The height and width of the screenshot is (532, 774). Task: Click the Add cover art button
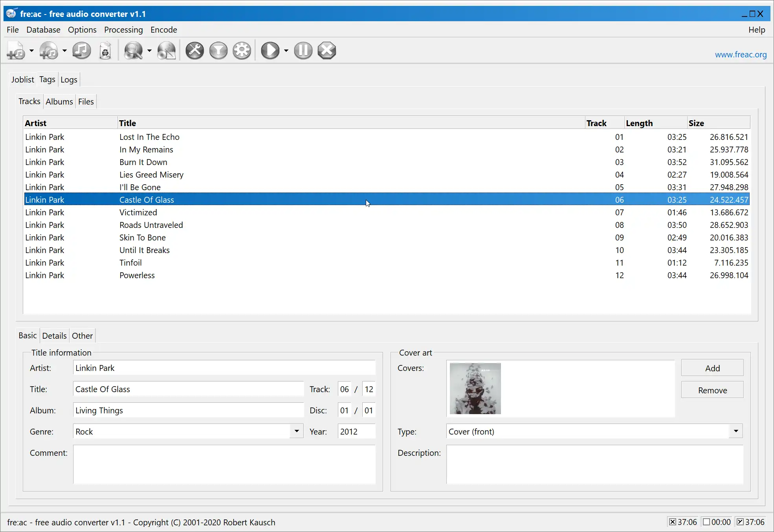pyautogui.click(x=713, y=368)
